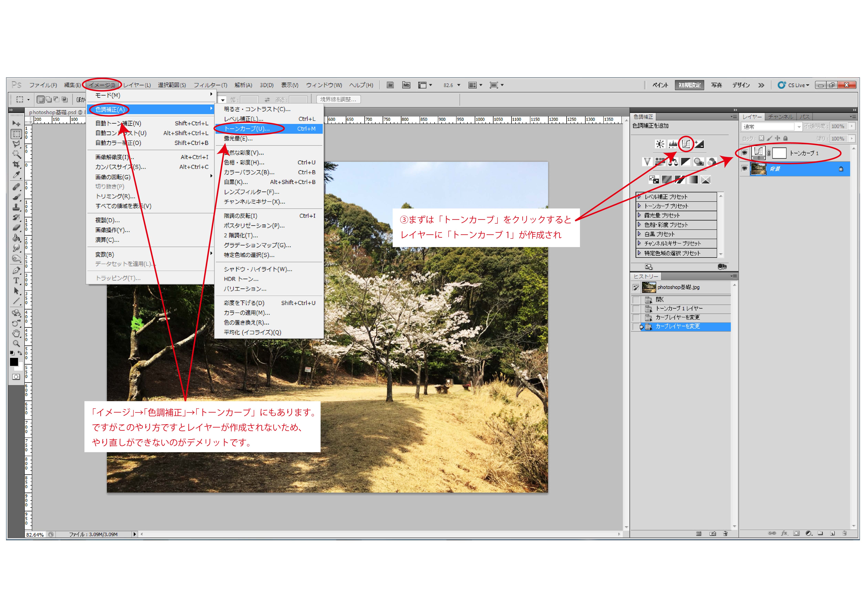
Task: Choose 色相・彩度(H)... from the submenu
Action: coord(244,162)
